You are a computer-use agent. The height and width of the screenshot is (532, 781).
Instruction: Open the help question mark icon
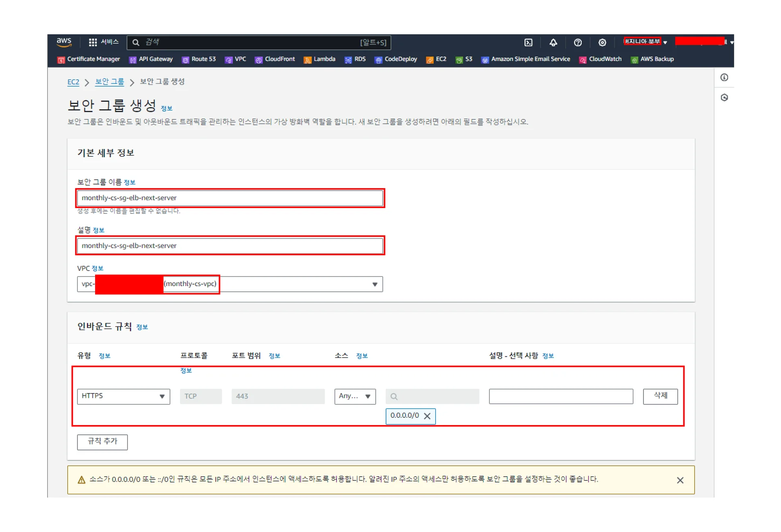click(578, 43)
